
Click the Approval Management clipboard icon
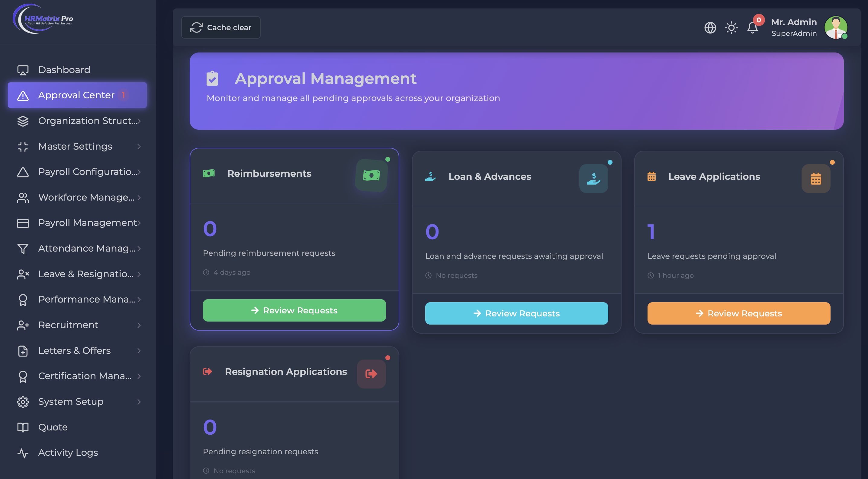click(x=212, y=78)
